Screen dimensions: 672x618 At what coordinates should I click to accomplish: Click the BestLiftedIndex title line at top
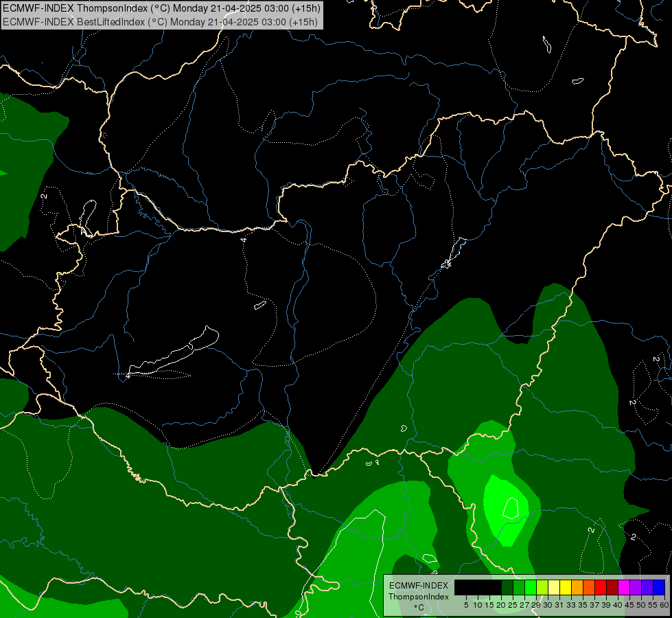tap(161, 21)
